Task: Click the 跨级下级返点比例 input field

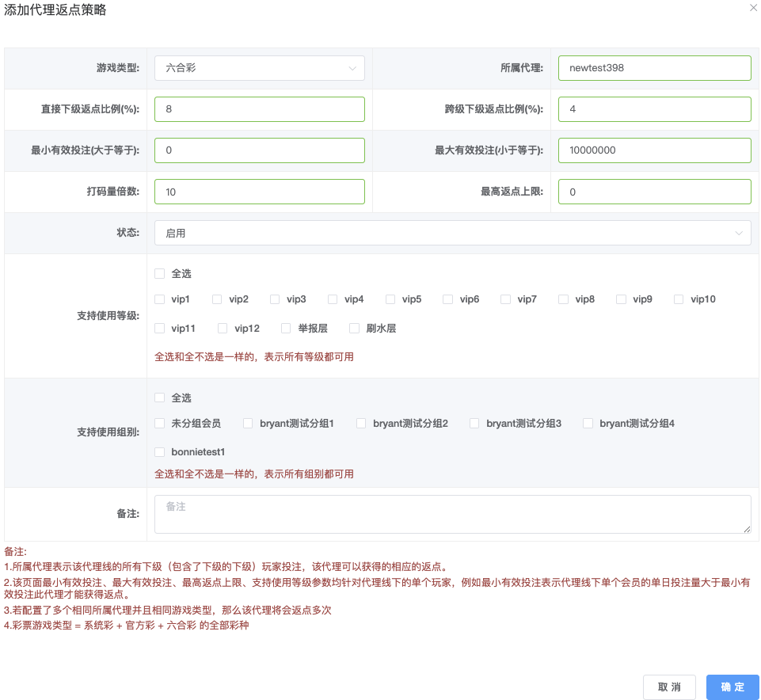Action: click(654, 109)
